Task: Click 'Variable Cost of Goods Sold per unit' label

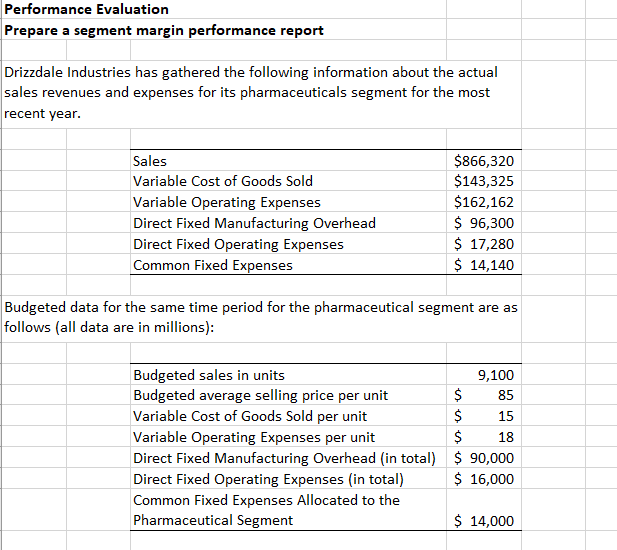Action: 288,416
